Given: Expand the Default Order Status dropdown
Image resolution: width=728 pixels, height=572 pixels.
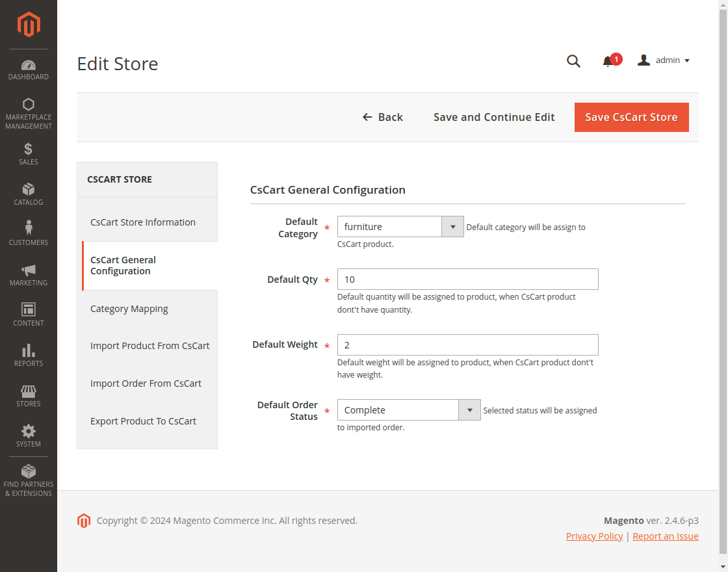Looking at the screenshot, I should (x=469, y=410).
